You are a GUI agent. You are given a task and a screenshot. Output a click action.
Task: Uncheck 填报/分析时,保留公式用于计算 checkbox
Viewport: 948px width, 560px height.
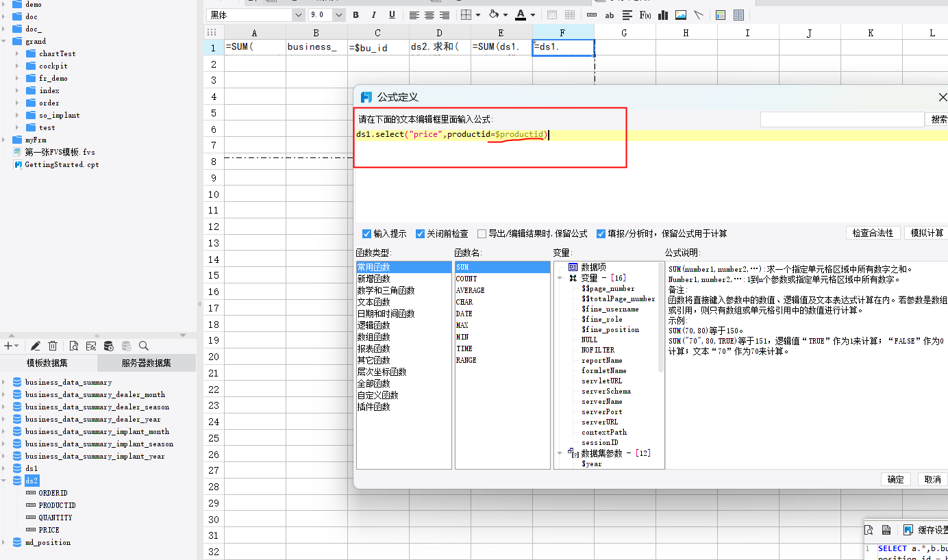(601, 233)
